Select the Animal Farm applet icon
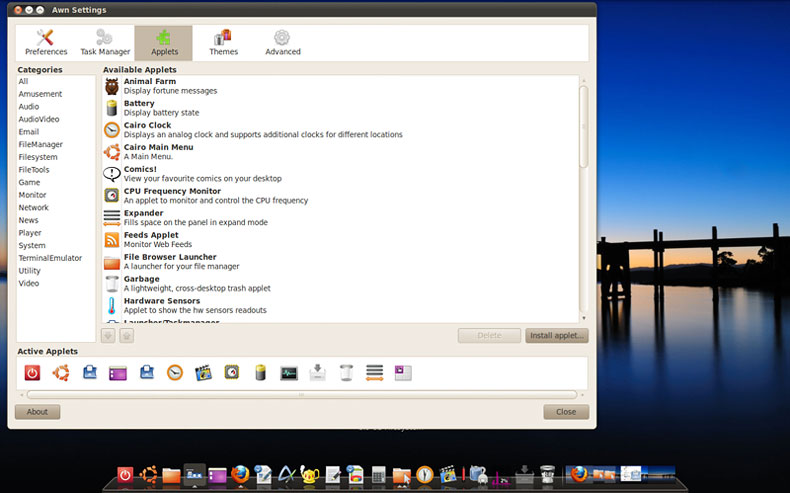 (x=112, y=86)
